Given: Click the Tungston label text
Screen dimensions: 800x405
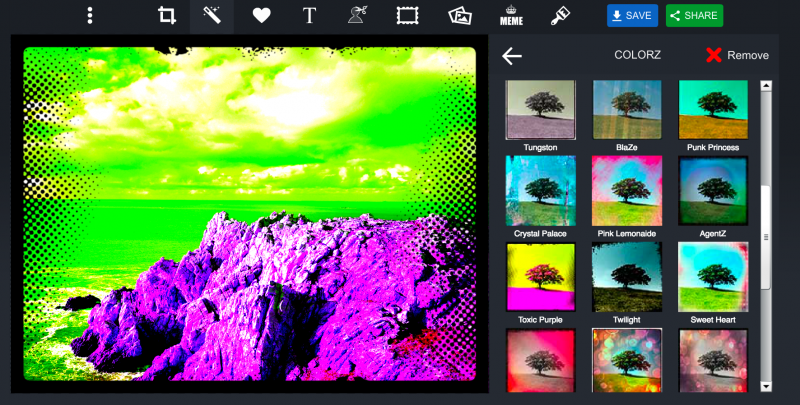Looking at the screenshot, I should click(x=540, y=147).
